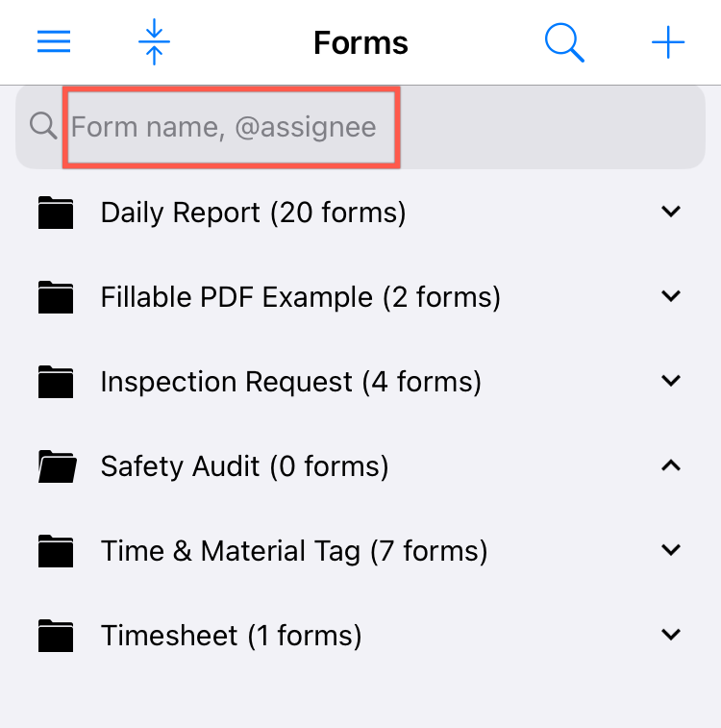Expand the Fillable PDF Example chevron
The image size is (721, 728).
coord(671,297)
